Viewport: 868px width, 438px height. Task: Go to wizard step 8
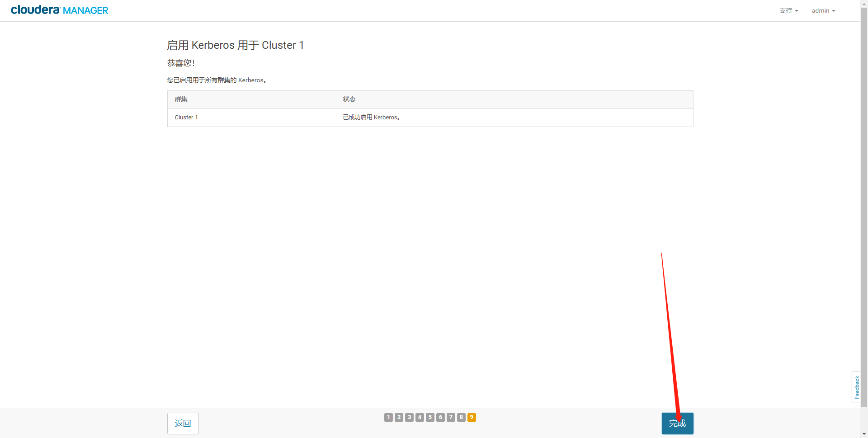[x=461, y=417]
